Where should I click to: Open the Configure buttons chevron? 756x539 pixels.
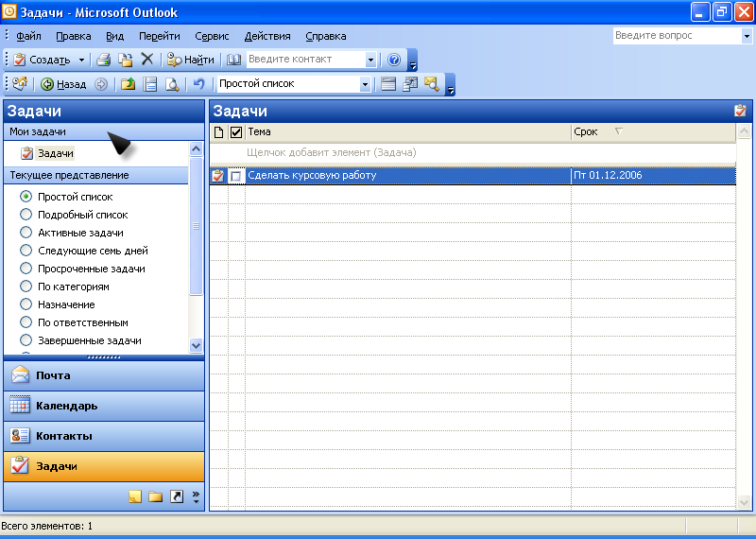[196, 497]
